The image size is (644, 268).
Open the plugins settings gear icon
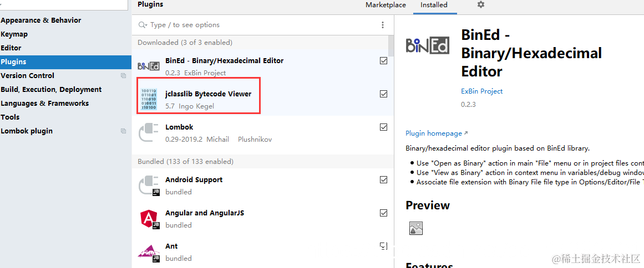[480, 4]
